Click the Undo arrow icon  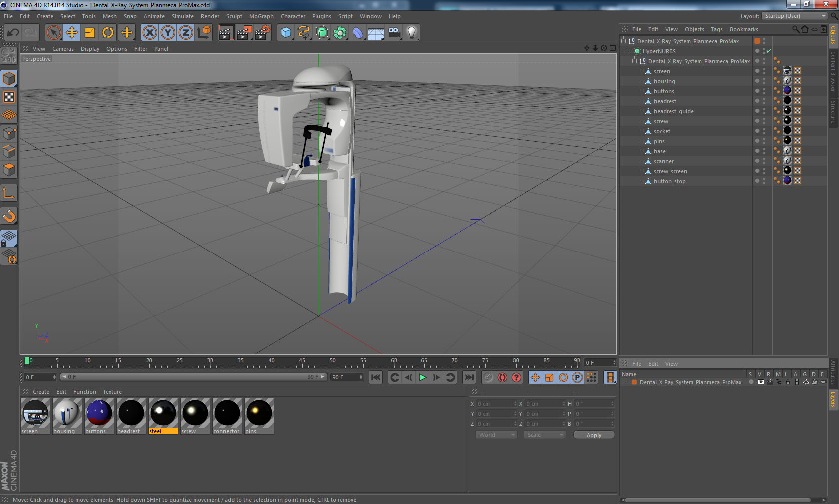(13, 33)
